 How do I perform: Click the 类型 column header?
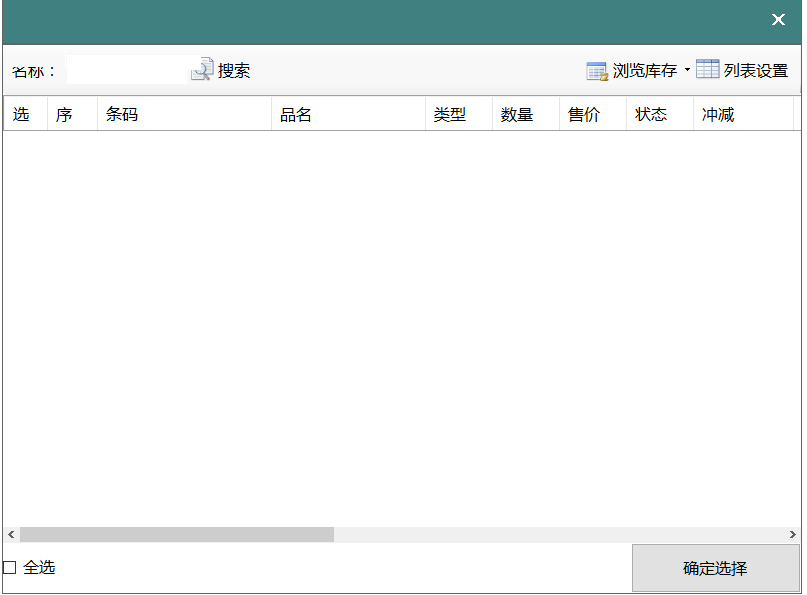coord(452,114)
